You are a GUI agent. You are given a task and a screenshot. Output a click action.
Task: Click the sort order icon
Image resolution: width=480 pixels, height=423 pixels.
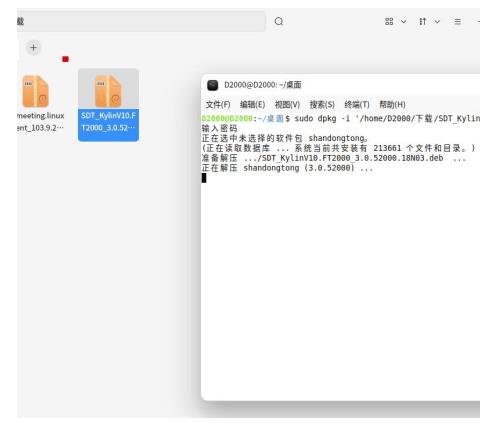tap(423, 22)
